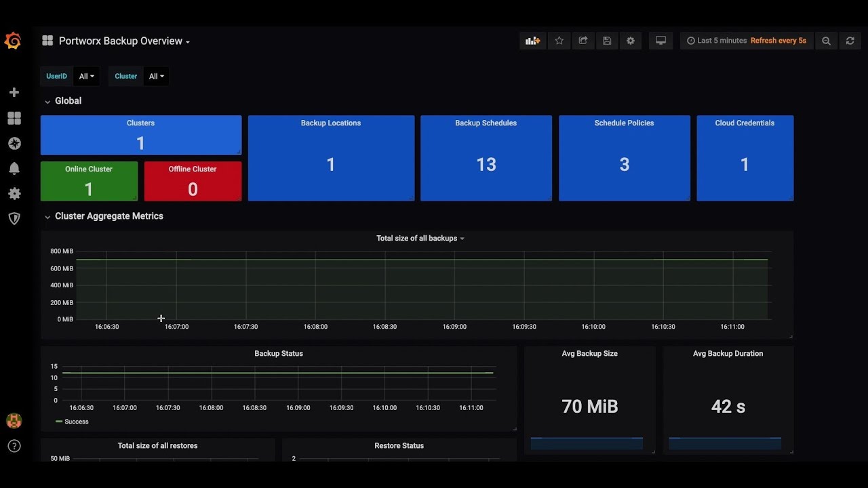Star this dashboard as favorite
This screenshot has width=868, height=488.
click(559, 41)
